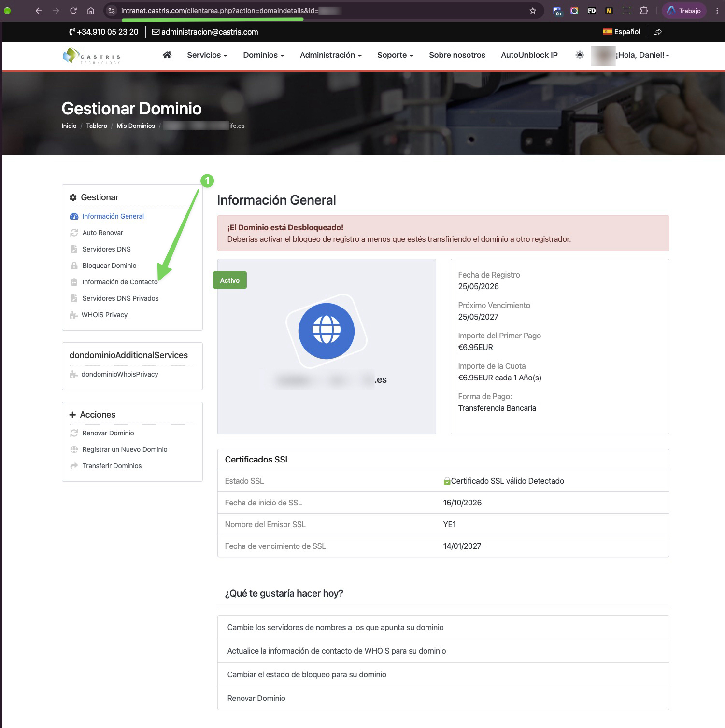
Task: Click the Auto Renovar sidebar option
Action: 102,233
